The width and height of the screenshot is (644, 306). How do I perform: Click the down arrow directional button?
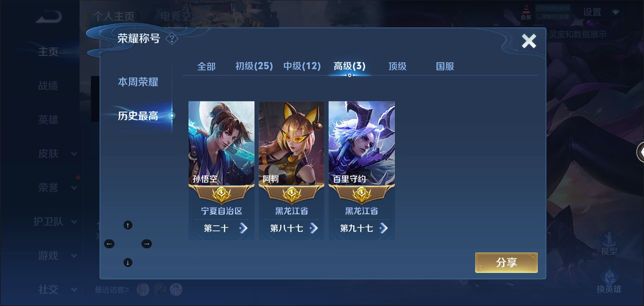click(128, 263)
